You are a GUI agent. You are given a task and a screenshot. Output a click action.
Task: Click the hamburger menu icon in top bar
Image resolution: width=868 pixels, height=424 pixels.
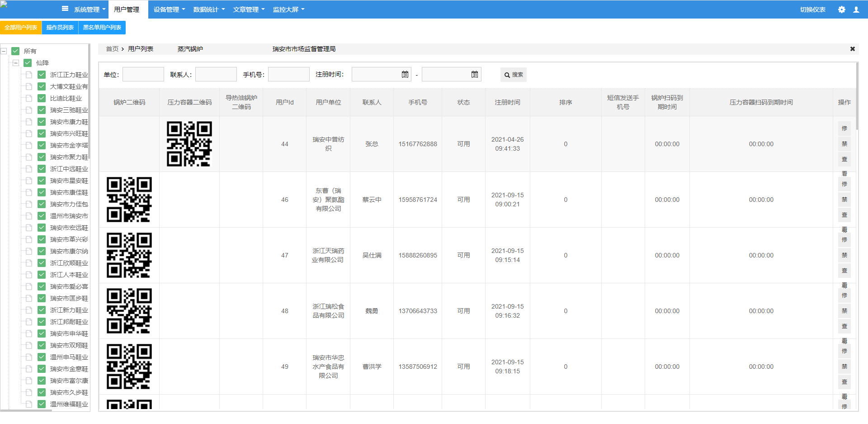(x=65, y=9)
